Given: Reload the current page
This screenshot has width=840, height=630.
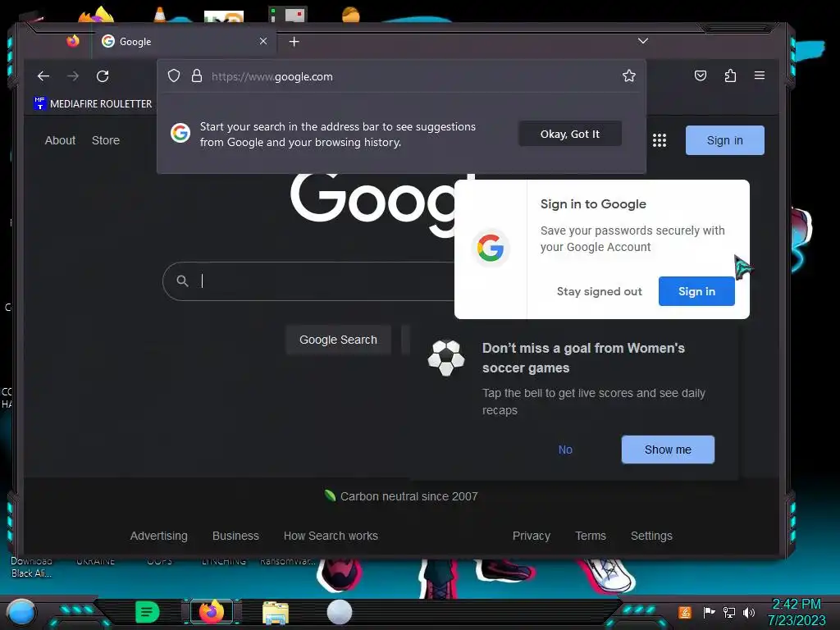Looking at the screenshot, I should (103, 76).
